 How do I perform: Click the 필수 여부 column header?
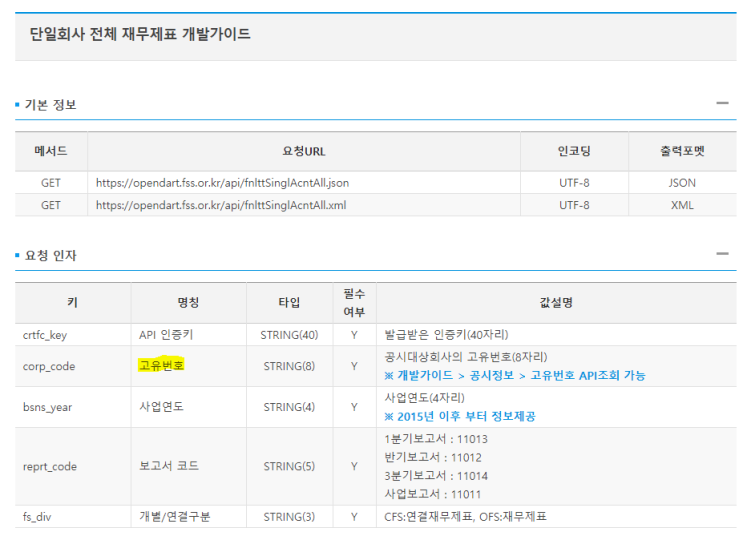point(354,303)
